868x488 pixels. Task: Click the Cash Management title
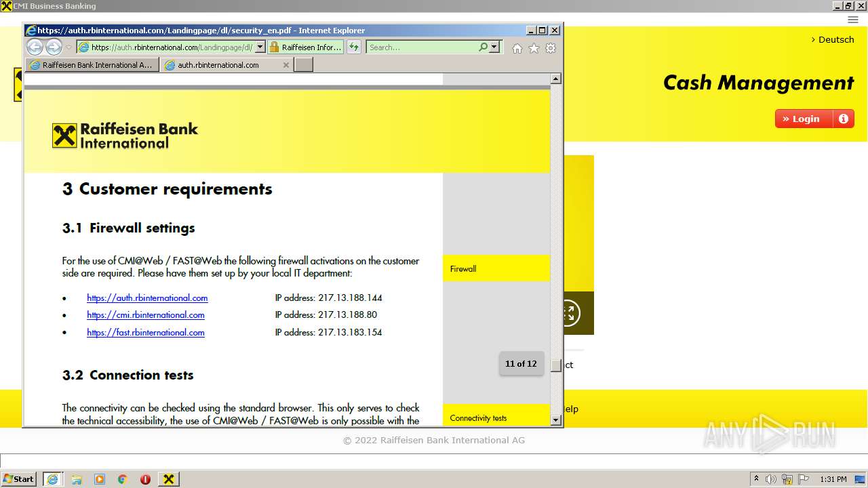(758, 83)
